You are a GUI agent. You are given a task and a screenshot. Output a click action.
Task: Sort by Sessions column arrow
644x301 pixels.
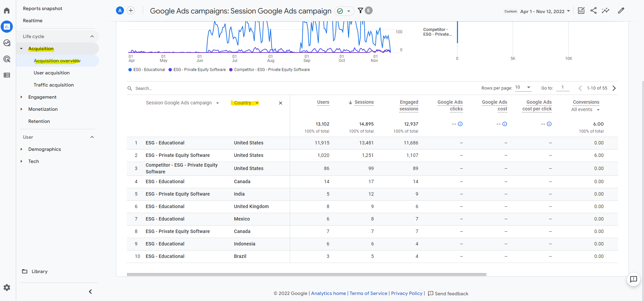(350, 102)
